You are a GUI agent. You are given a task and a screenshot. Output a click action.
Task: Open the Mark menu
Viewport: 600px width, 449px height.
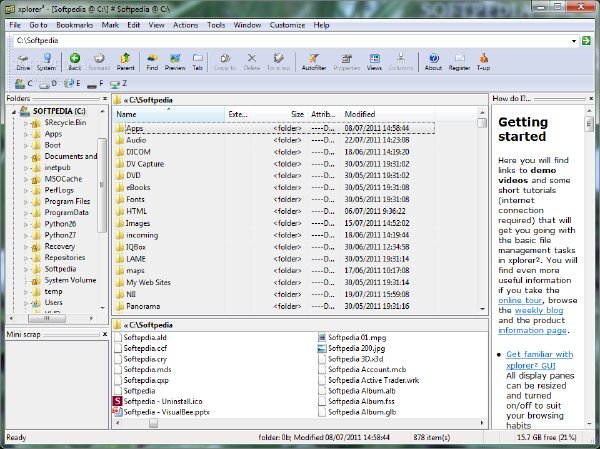(x=110, y=25)
